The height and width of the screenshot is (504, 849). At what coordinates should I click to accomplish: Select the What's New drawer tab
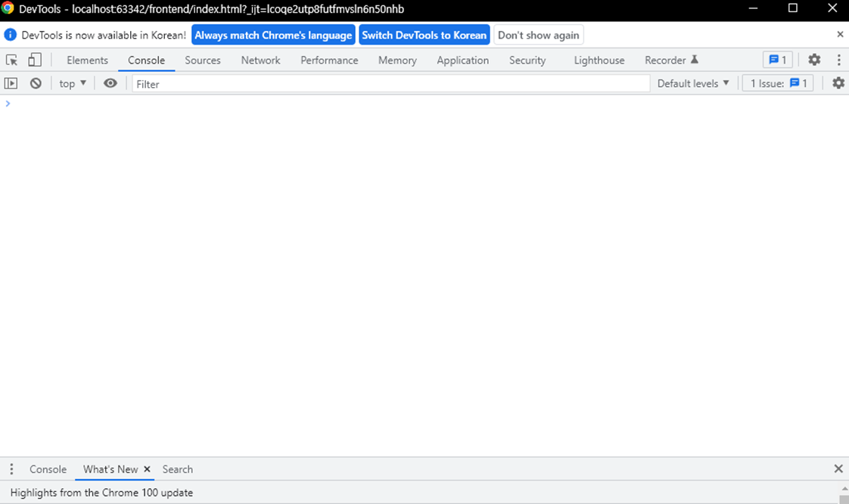click(110, 469)
